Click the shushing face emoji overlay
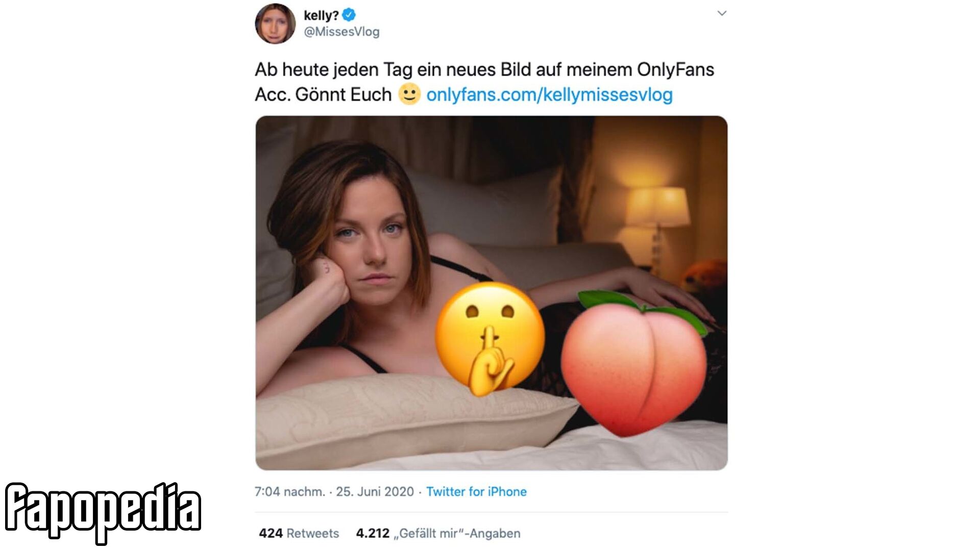The width and height of the screenshot is (980, 551). [490, 339]
